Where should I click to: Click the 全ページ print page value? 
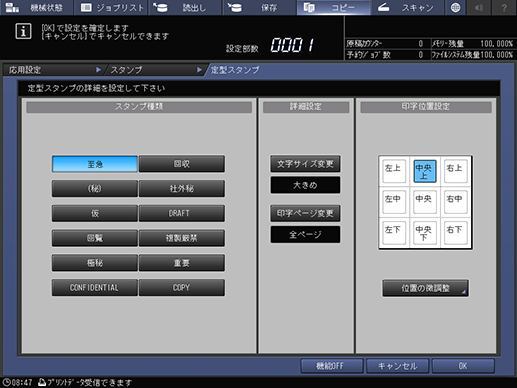tap(305, 235)
